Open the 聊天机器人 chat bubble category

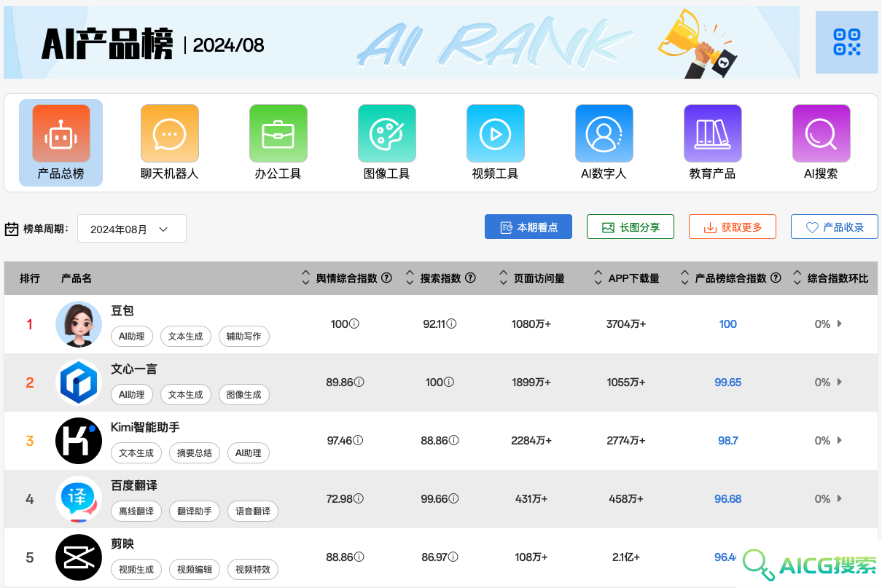170,133
